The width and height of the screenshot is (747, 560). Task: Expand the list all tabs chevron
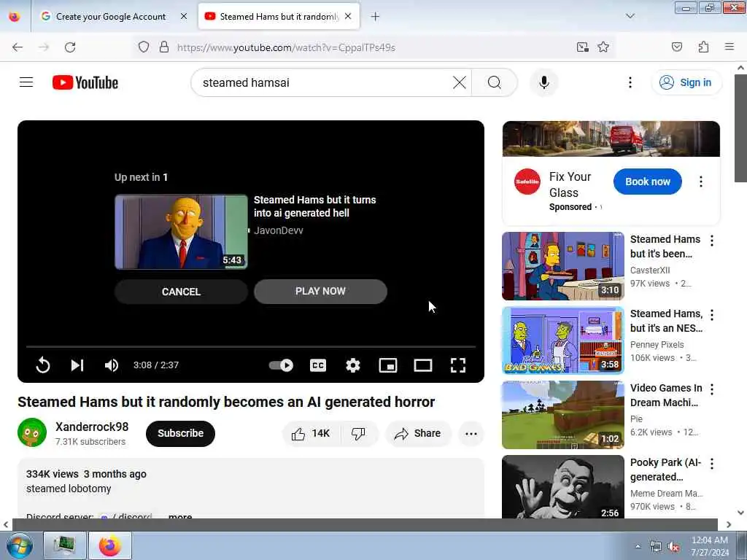[630, 16]
